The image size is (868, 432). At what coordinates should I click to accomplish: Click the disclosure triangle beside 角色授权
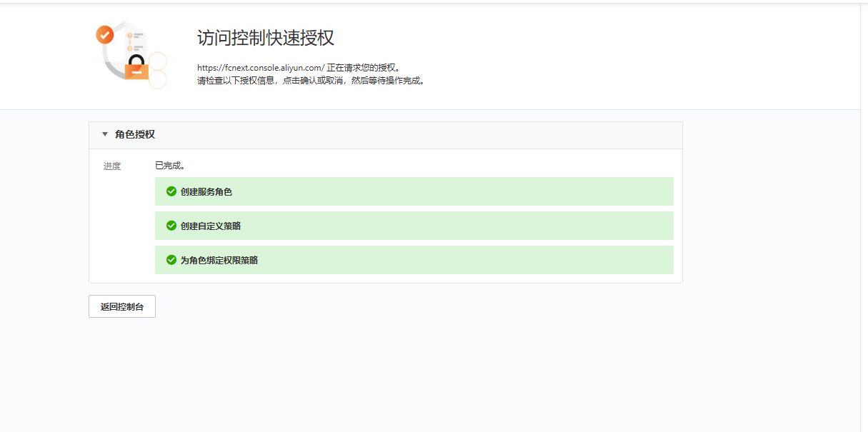coord(104,134)
